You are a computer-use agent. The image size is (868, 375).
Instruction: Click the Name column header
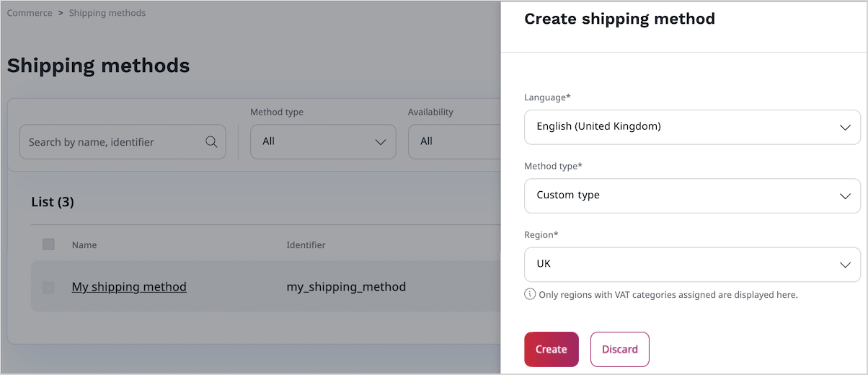[x=84, y=245]
